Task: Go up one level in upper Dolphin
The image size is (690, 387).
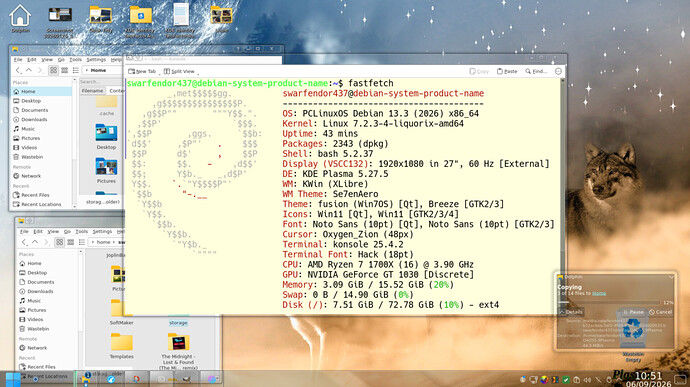Action: point(29,70)
